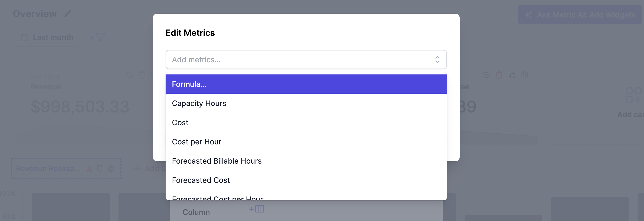Open Revenue Realiza... widget gear settings
This screenshot has width=644, height=221.
(x=111, y=169)
